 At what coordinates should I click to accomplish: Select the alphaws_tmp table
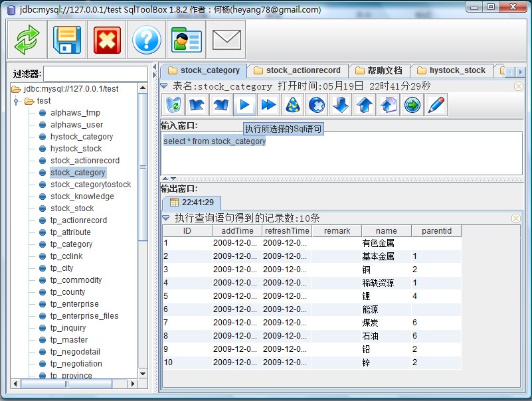coord(75,113)
